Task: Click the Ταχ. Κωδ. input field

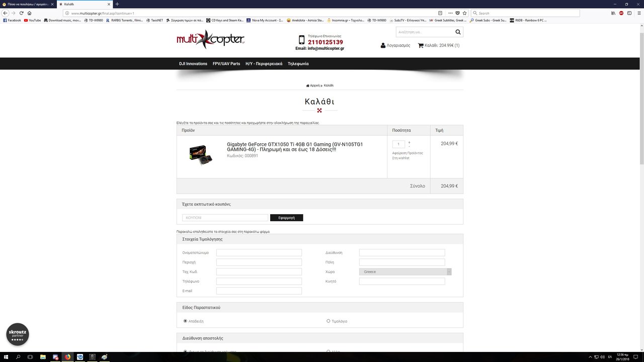Action: coord(259,271)
